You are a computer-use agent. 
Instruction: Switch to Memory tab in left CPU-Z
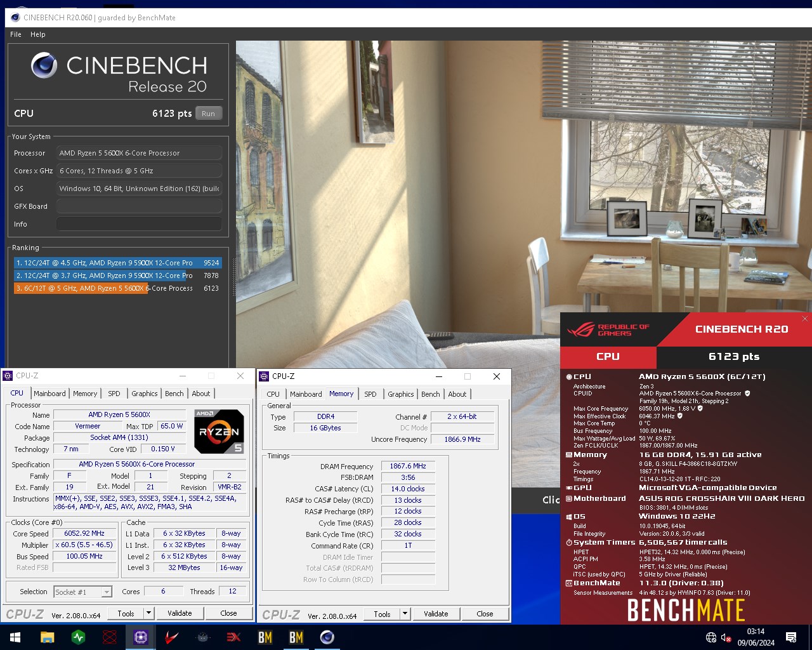coord(85,394)
